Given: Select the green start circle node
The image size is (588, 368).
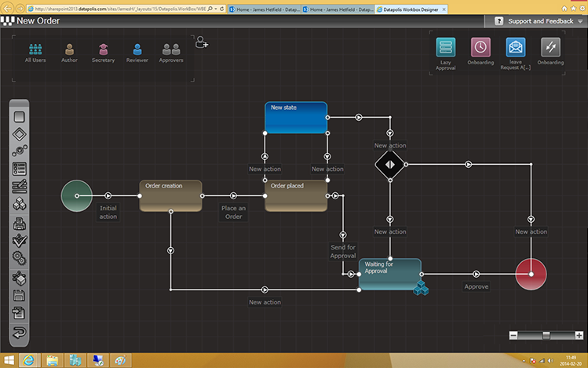Looking at the screenshot, I should pos(76,195).
